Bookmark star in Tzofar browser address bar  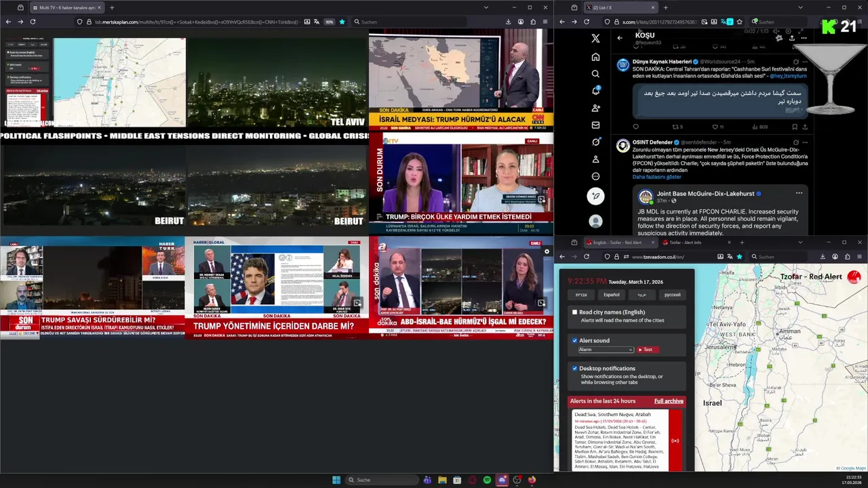739,257
